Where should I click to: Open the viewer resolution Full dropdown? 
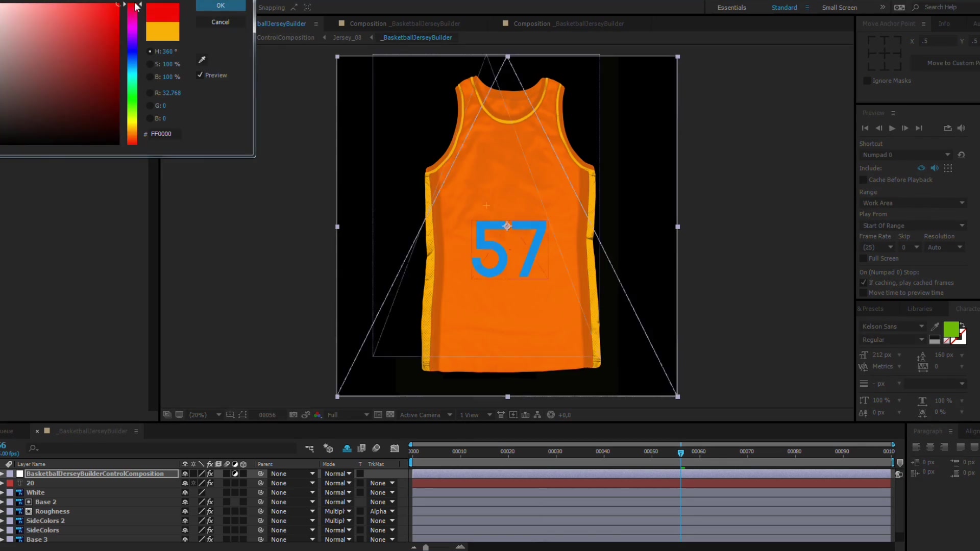(x=348, y=415)
